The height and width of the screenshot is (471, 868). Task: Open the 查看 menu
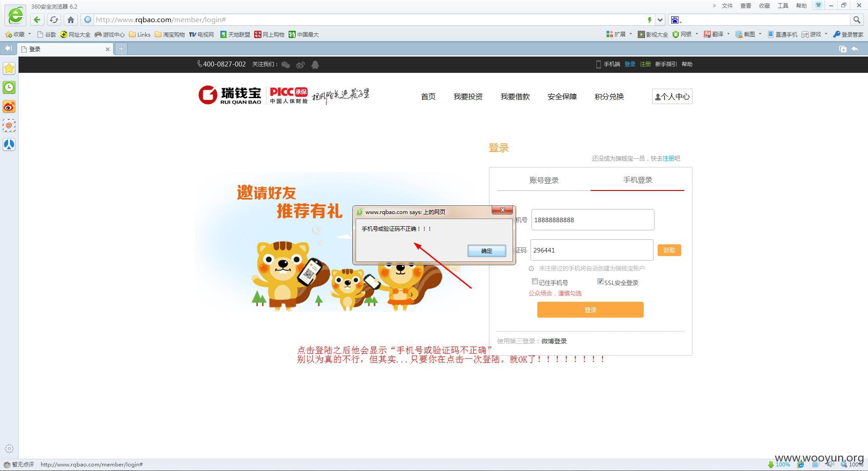[745, 6]
